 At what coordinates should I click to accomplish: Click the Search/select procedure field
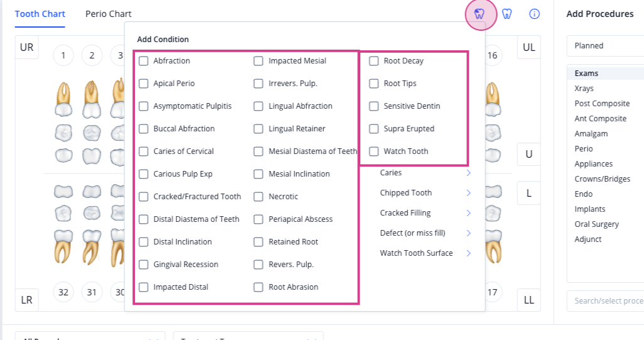click(x=605, y=301)
